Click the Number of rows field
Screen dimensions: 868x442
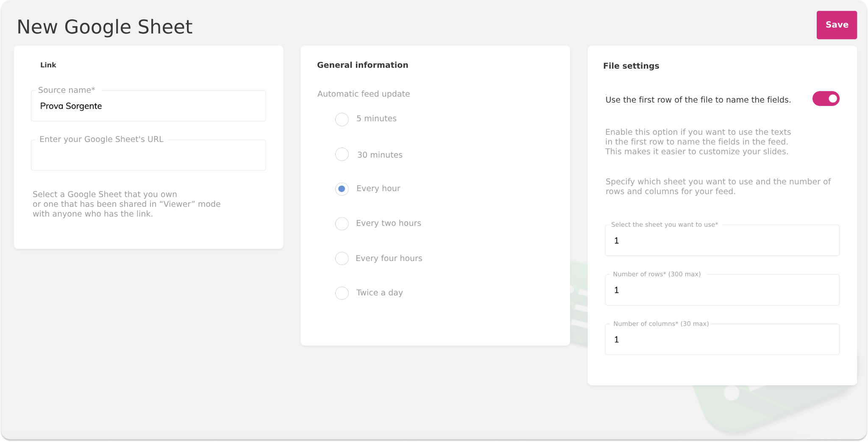(722, 290)
